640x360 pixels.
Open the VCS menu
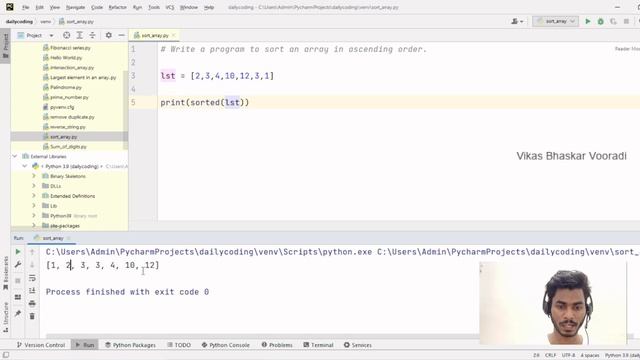(x=170, y=7)
